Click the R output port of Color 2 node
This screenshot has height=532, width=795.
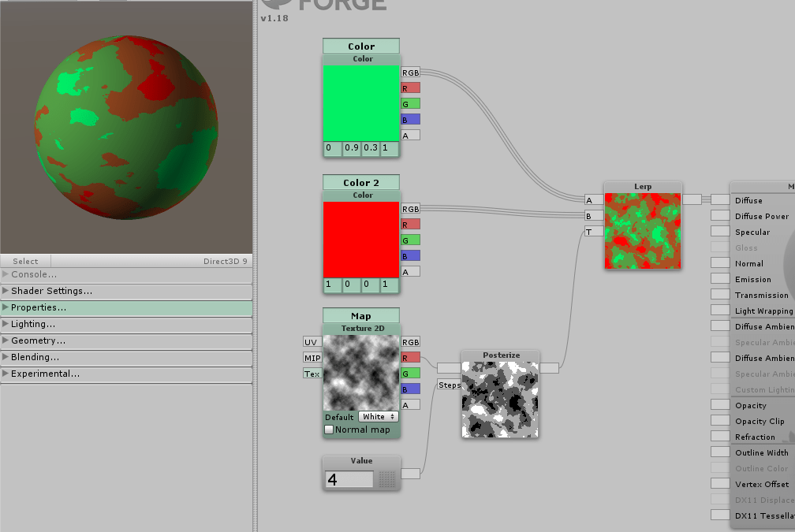410,225
